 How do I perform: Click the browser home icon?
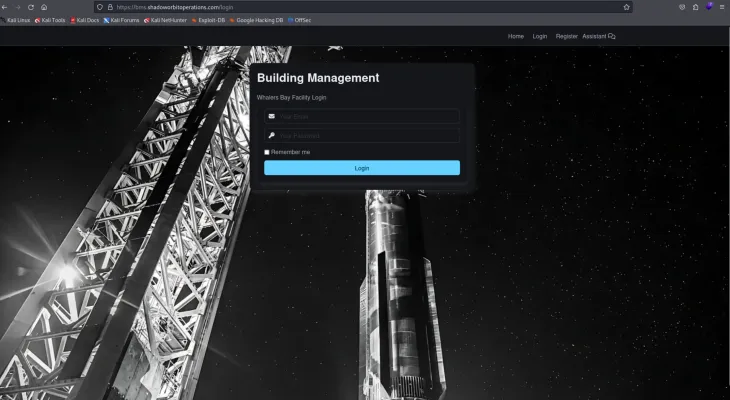coord(44,7)
